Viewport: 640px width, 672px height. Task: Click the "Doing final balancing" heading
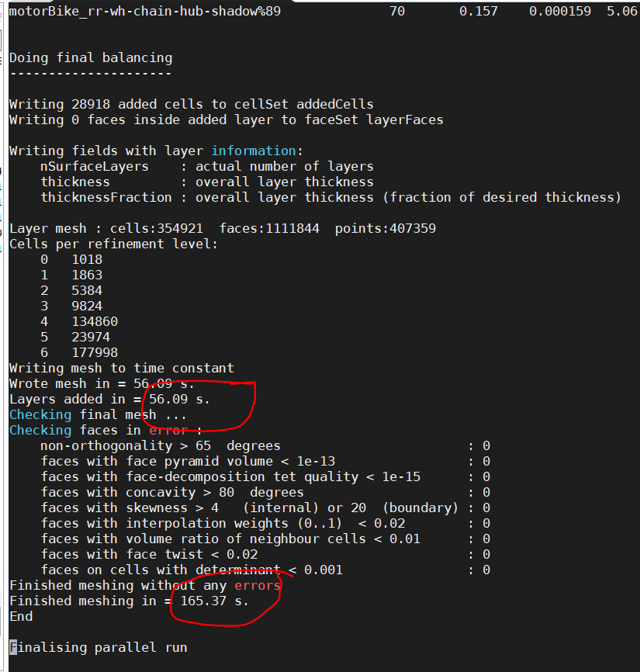tap(91, 57)
